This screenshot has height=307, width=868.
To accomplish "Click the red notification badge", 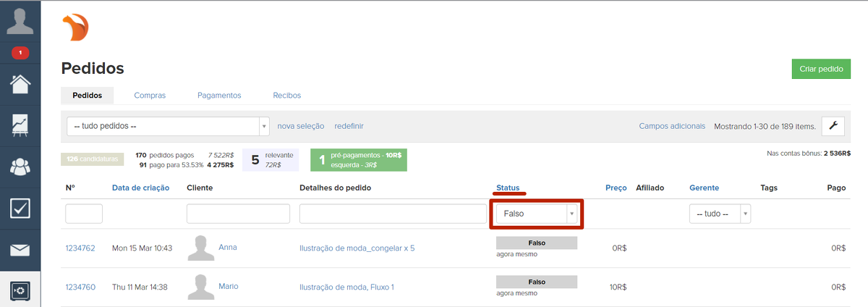I will pyautogui.click(x=20, y=53).
